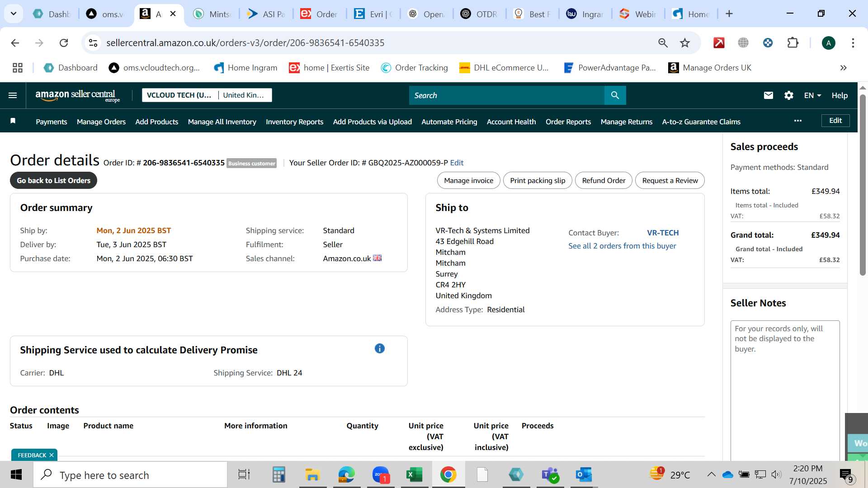
Task: Switch to the Evri browser tab
Action: (373, 14)
